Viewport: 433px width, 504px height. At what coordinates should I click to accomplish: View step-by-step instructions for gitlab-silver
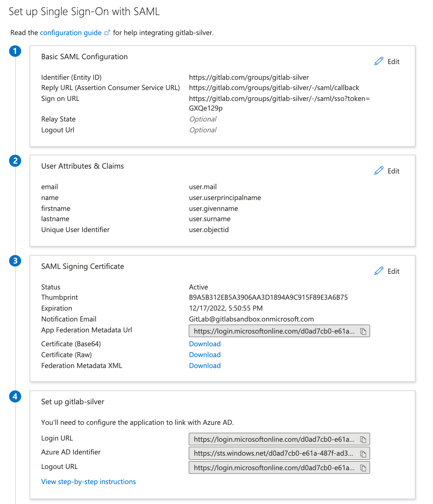pyautogui.click(x=88, y=482)
